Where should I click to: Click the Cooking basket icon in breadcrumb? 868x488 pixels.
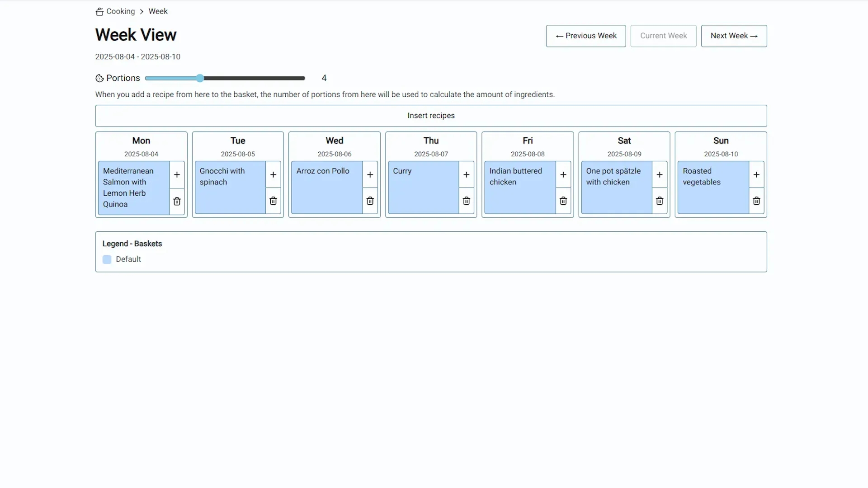99,12
